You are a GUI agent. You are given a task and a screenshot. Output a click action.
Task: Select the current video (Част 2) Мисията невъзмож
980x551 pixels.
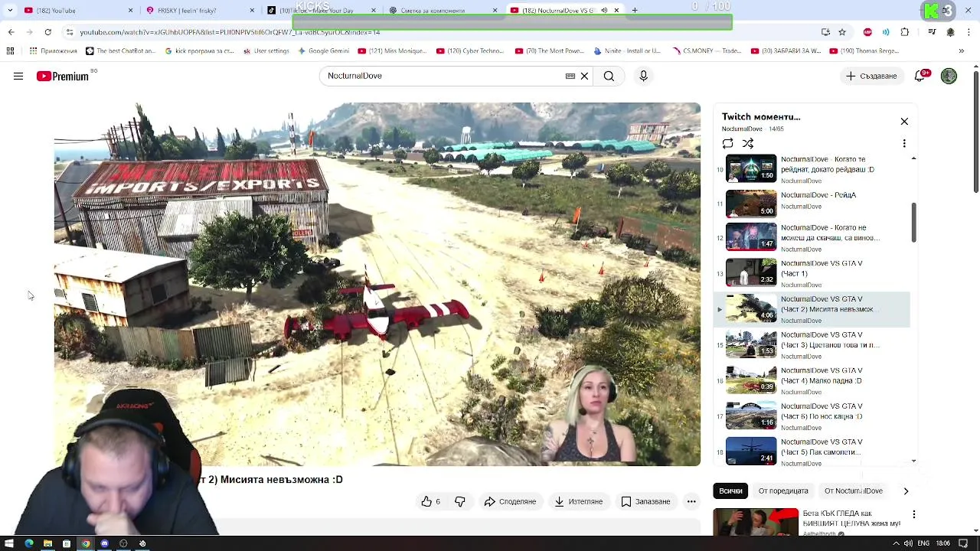[x=812, y=309]
